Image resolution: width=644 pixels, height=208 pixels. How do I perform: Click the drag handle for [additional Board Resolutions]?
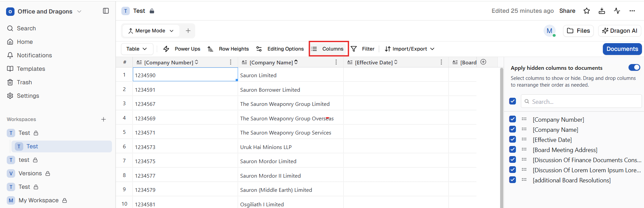524,180
